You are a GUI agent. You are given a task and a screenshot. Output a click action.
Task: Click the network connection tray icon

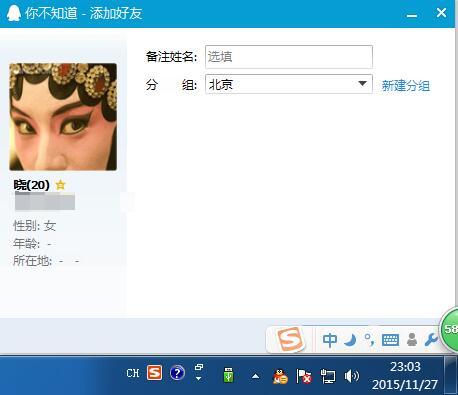coord(328,376)
